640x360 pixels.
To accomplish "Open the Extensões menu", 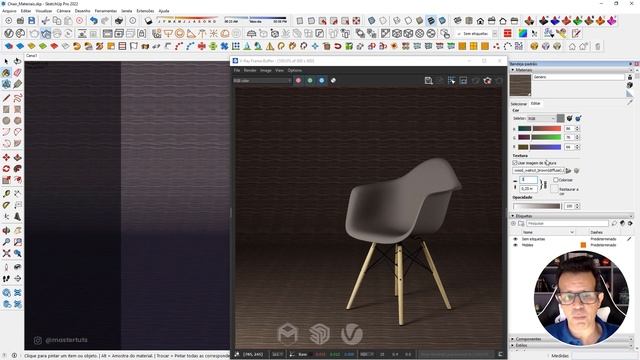I will pyautogui.click(x=145, y=11).
